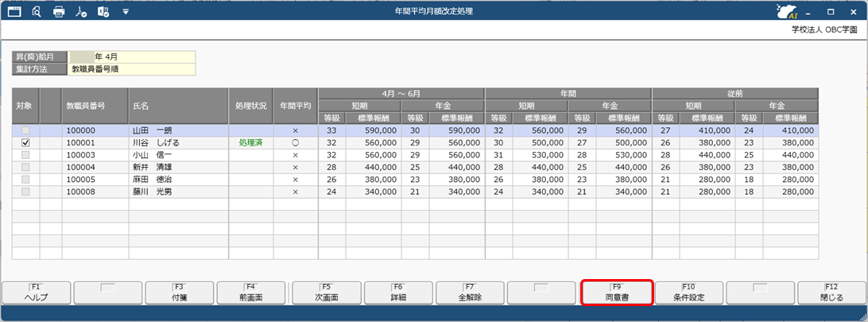Open print preview magnifier icon
The height and width of the screenshot is (322, 868).
click(x=37, y=11)
